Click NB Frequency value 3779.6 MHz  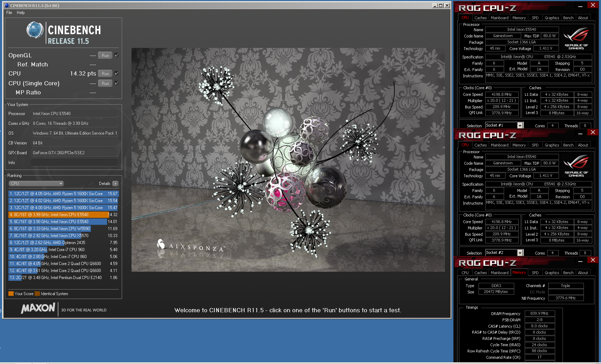point(566,298)
